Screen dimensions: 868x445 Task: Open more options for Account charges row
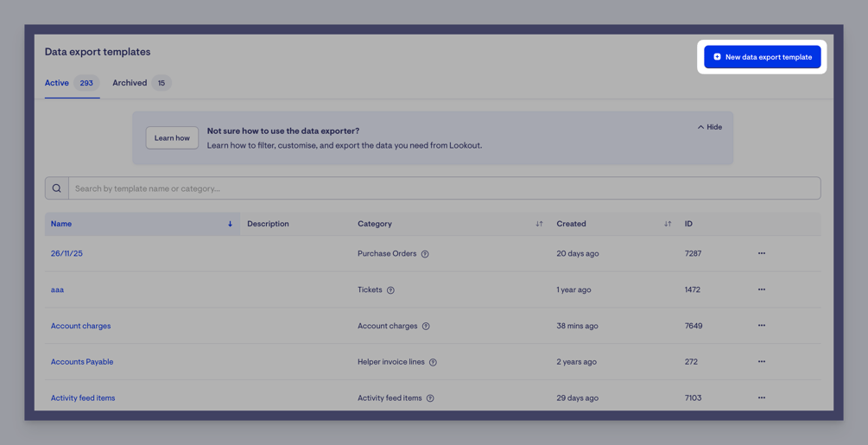pos(762,326)
